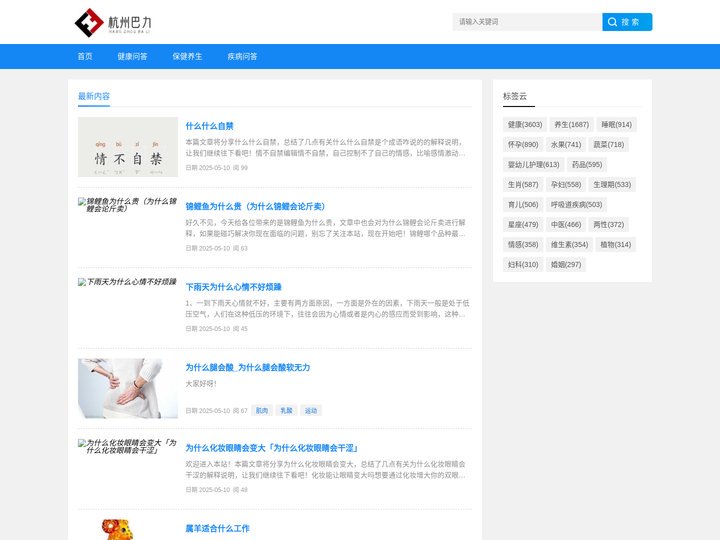This screenshot has width=720, height=540.
Task: Open article titled 什么什么自禁
Action: click(209, 126)
